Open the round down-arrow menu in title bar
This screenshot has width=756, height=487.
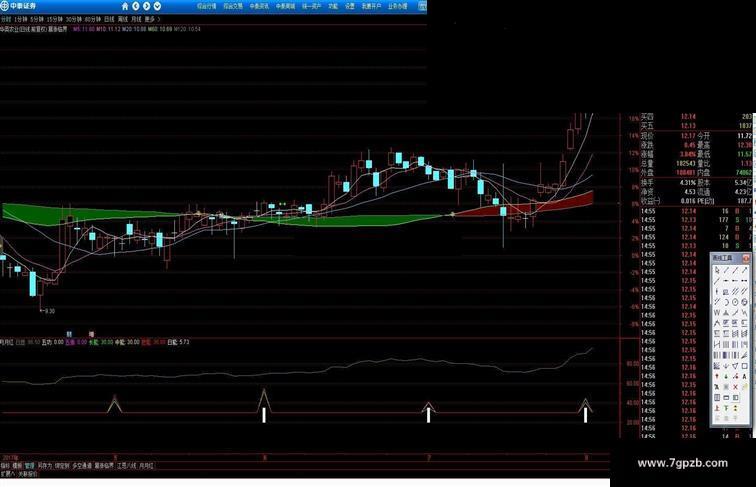(x=157, y=6)
